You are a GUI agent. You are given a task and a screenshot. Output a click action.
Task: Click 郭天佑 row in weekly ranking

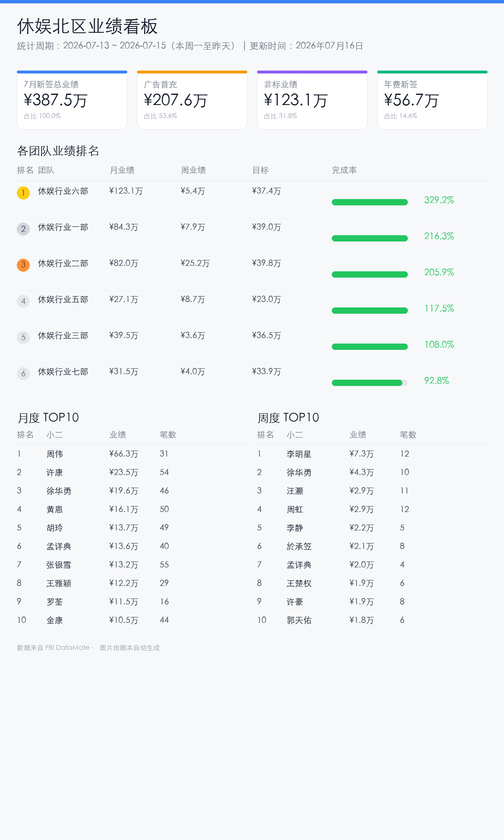click(372, 620)
